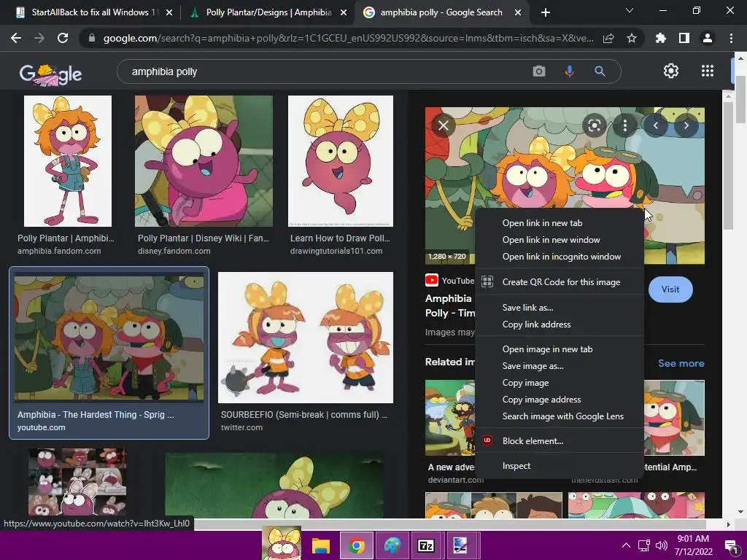Open the See more related images link
Screen dimensions: 747x560
tap(681, 363)
